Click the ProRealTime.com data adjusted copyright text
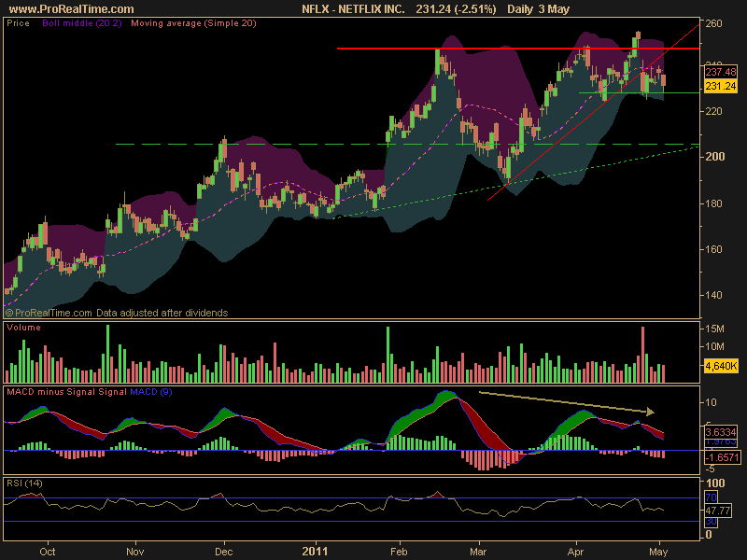The width and height of the screenshot is (747, 560). click(x=117, y=313)
